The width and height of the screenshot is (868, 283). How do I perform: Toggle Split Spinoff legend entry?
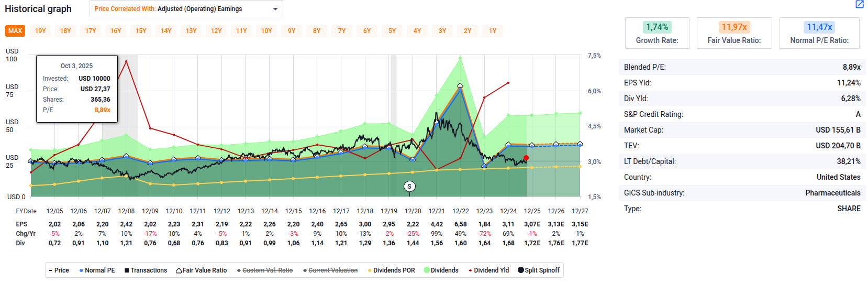539,270
